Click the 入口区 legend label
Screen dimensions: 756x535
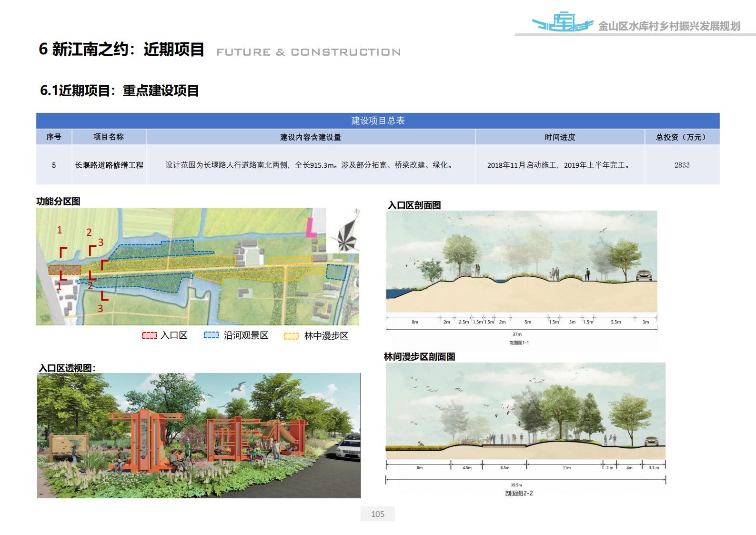click(x=174, y=335)
